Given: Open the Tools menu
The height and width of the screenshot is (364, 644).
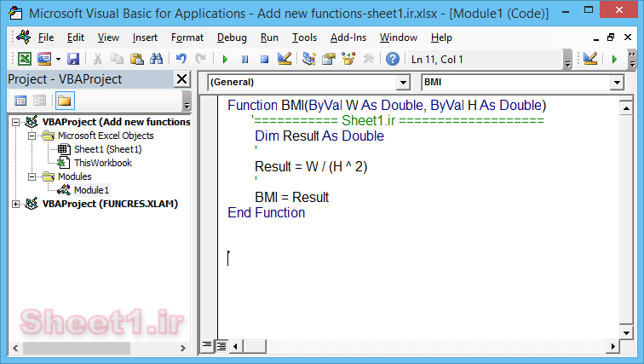Looking at the screenshot, I should (304, 38).
